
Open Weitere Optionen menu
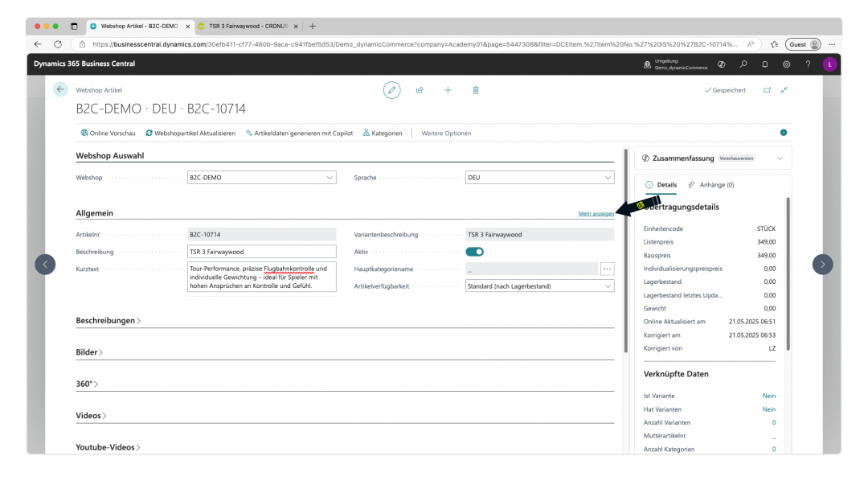(446, 133)
